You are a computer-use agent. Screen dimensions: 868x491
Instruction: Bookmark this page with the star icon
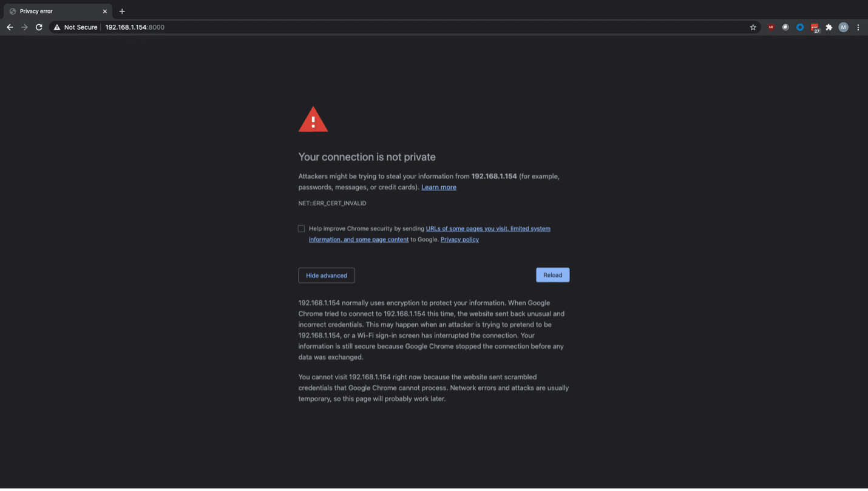pyautogui.click(x=753, y=27)
